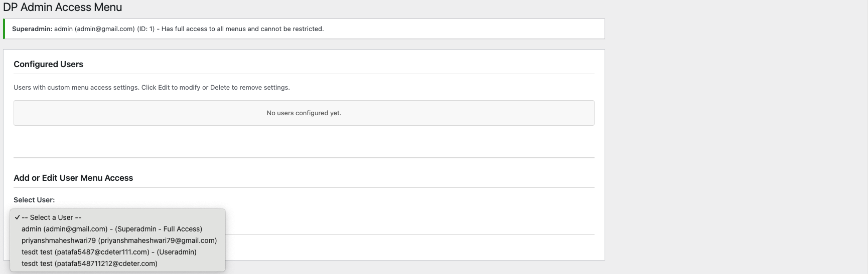868x274 pixels.
Task: Select admin (admin@gmail.com) Superadmin option
Action: (x=111, y=229)
